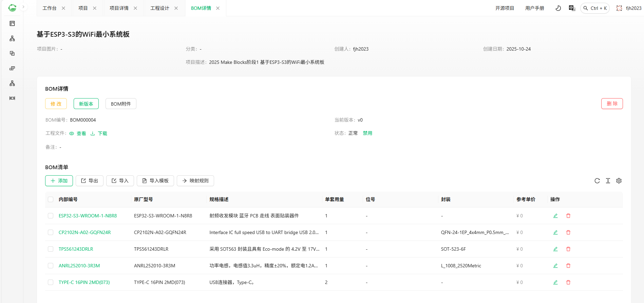Delete the CP2102N-A02-GQFN24R row trash icon
The image size is (644, 303).
[568, 232]
